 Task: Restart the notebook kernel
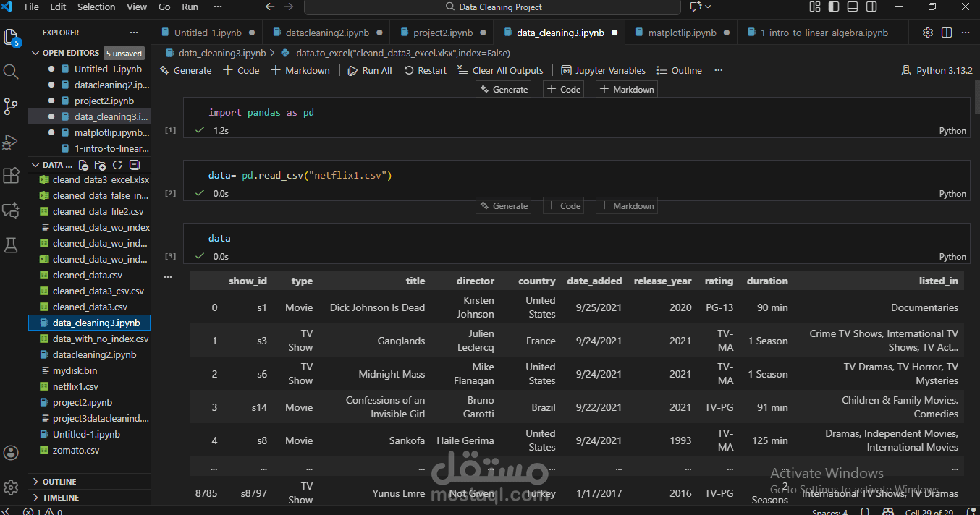(x=426, y=70)
